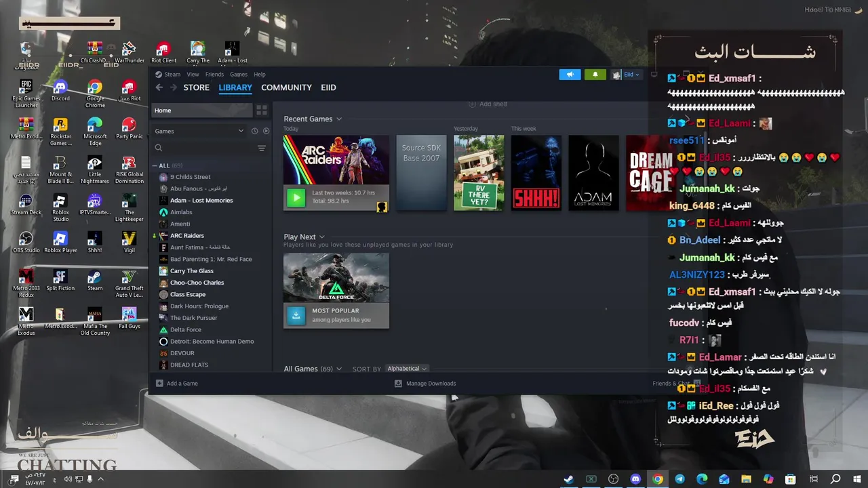This screenshot has height=488, width=868.
Task: Filter library by ready-to-play icon
Action: click(x=266, y=131)
